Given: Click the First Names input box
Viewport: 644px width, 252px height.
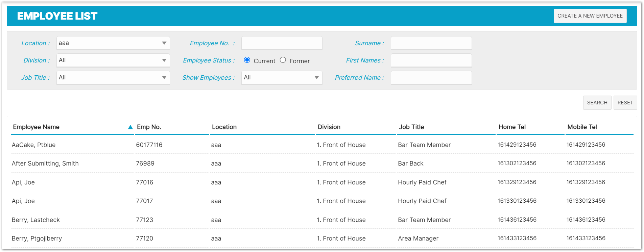Looking at the screenshot, I should (x=431, y=60).
